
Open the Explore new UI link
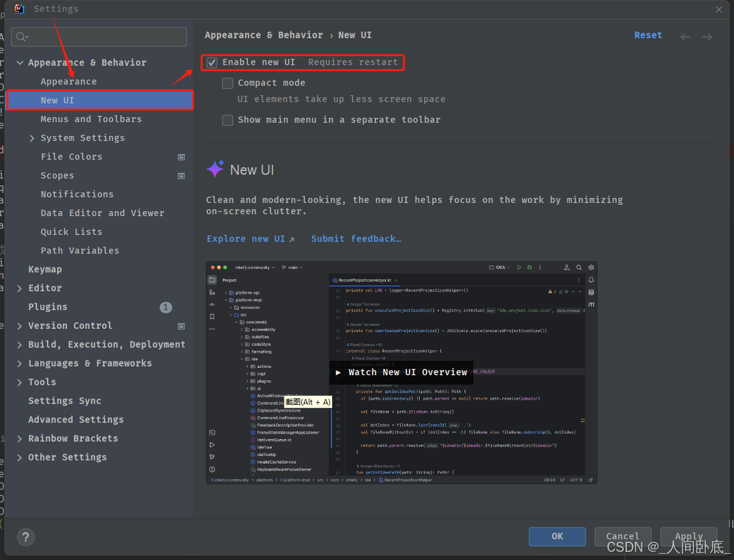(246, 239)
